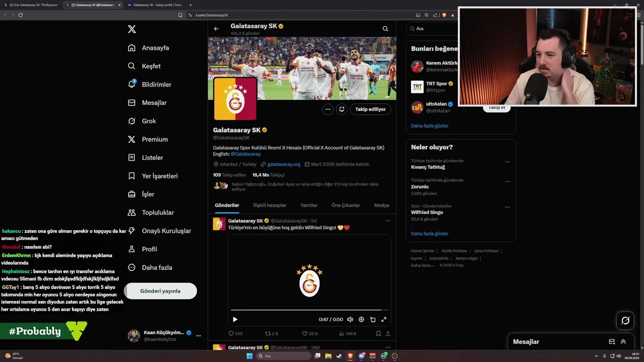Reply to post with 555 comments

235,333
